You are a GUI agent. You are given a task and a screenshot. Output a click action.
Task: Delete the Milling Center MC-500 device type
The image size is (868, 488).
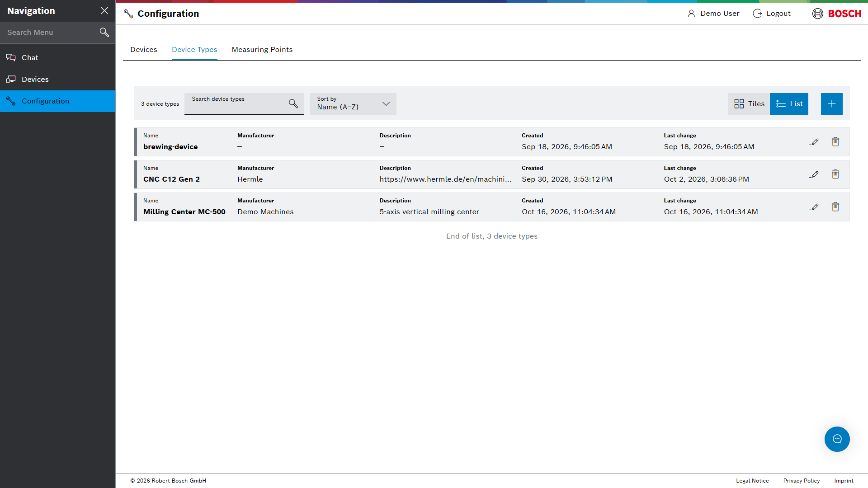coord(835,207)
